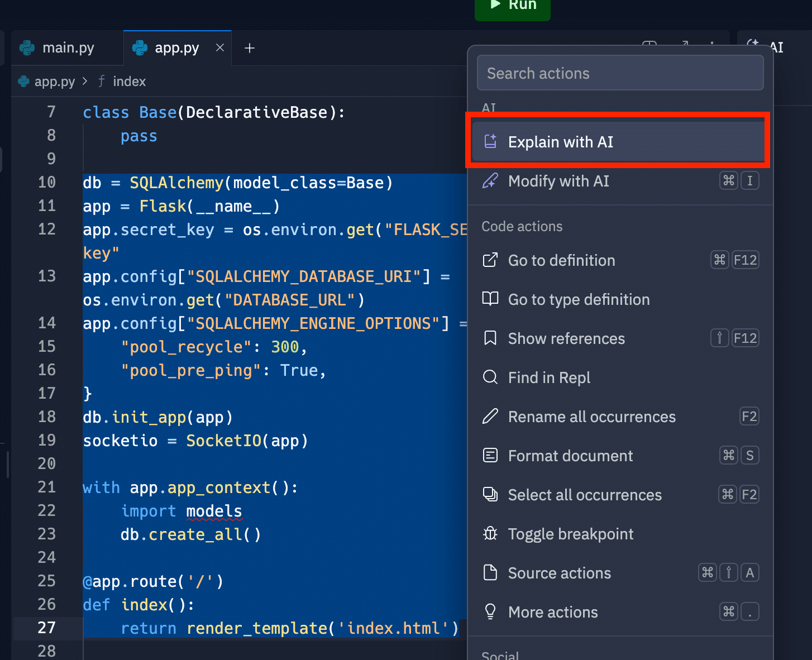Click the More actions lightbulb icon
Screen dimensions: 812x660
pyautogui.click(x=490, y=612)
